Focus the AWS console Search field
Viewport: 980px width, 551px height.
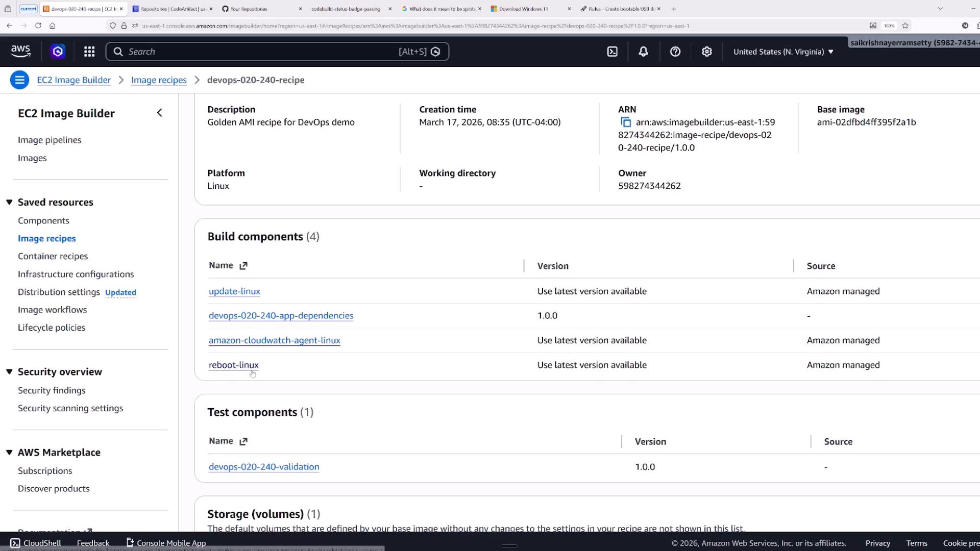click(277, 52)
